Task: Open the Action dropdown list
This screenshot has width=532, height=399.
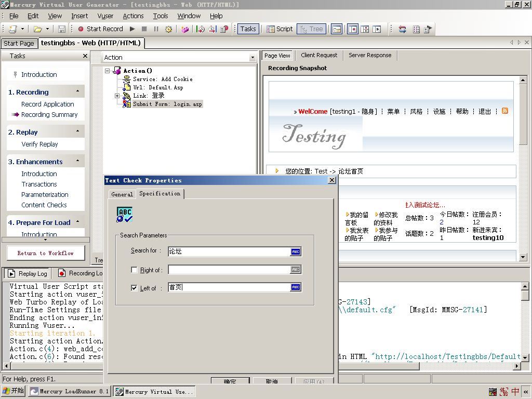Action: tap(252, 58)
